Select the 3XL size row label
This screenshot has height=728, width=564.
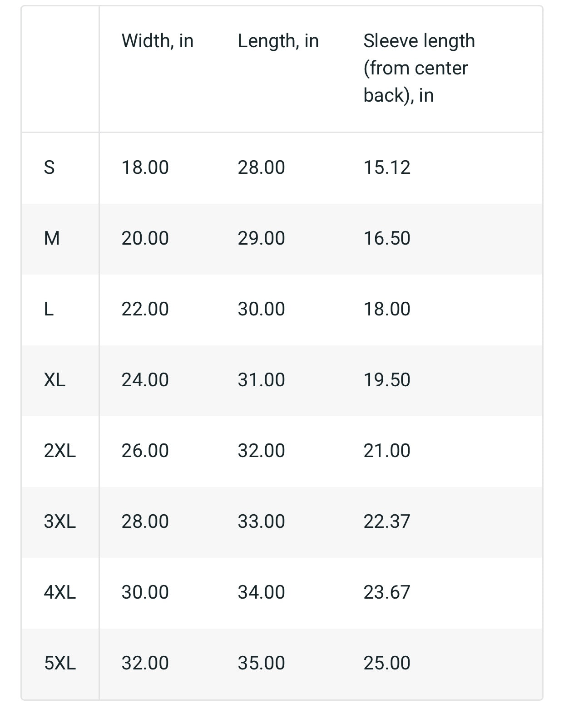[x=59, y=521]
